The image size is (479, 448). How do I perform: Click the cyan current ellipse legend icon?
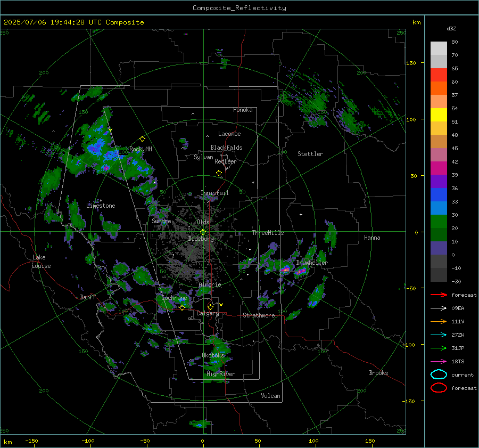tap(439, 374)
